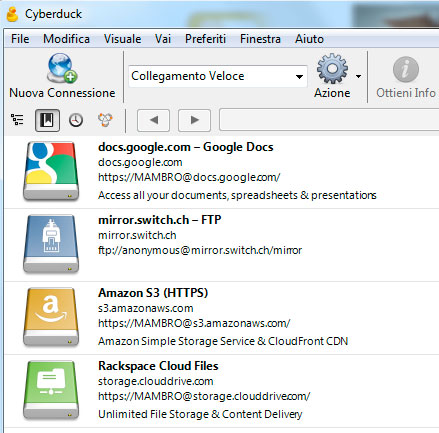
Task: Open the Modifica menu
Action: [x=66, y=39]
